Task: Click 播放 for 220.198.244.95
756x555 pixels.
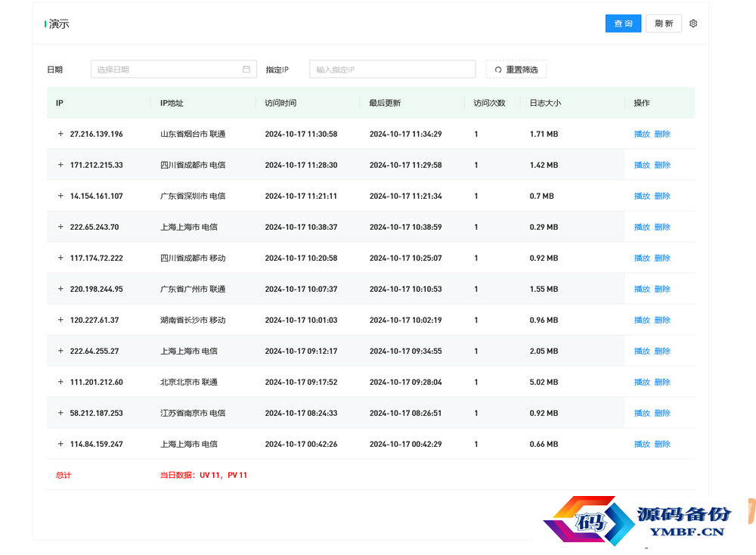Action: tap(642, 289)
